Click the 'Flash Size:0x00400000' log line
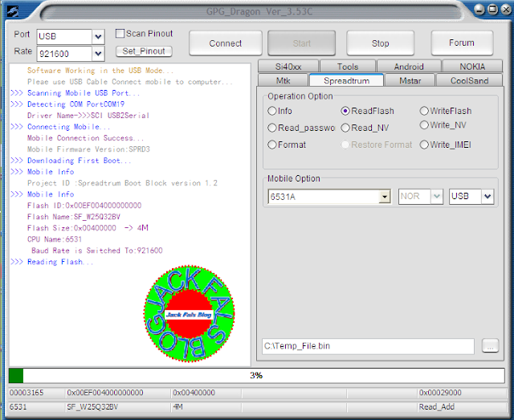 88,228
